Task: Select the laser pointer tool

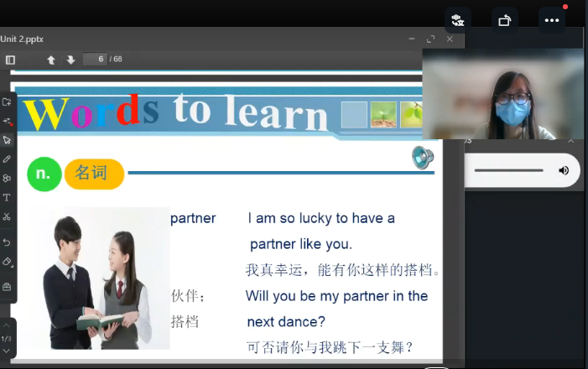Action: (x=7, y=121)
